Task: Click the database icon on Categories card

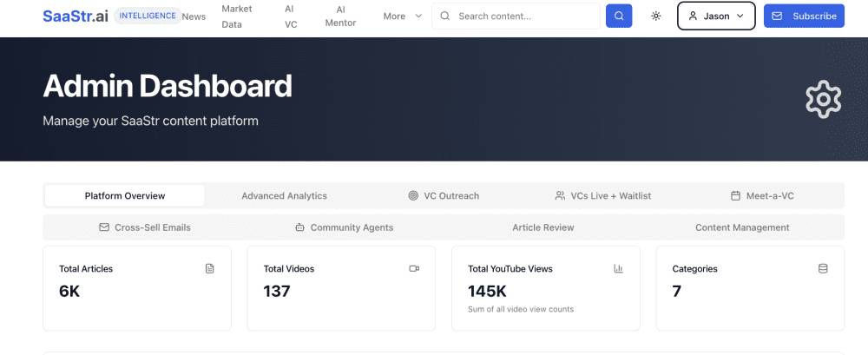Action: [823, 268]
